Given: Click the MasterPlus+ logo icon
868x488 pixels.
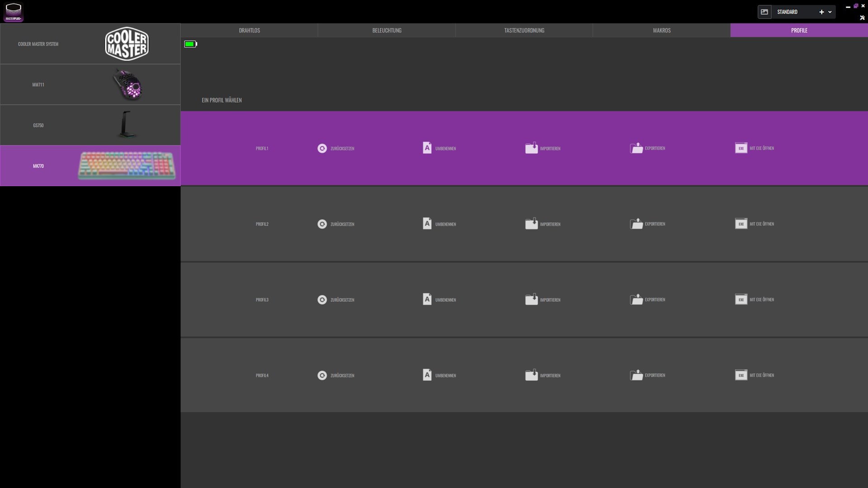Looking at the screenshot, I should 14,12.
